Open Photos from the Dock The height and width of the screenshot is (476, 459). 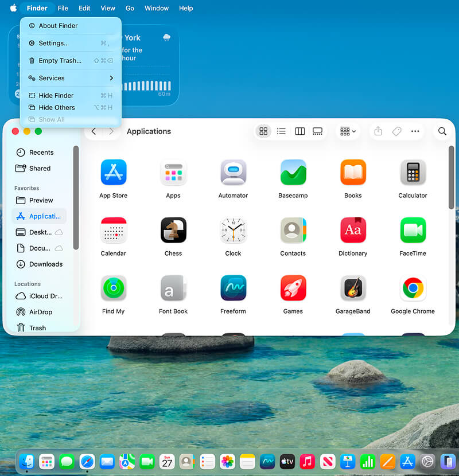click(x=227, y=462)
